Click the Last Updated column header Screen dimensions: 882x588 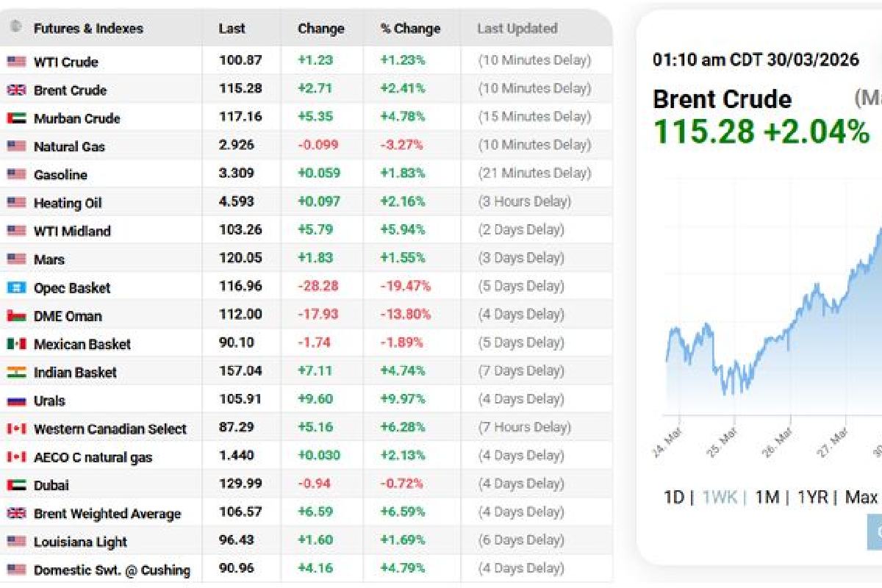click(517, 29)
